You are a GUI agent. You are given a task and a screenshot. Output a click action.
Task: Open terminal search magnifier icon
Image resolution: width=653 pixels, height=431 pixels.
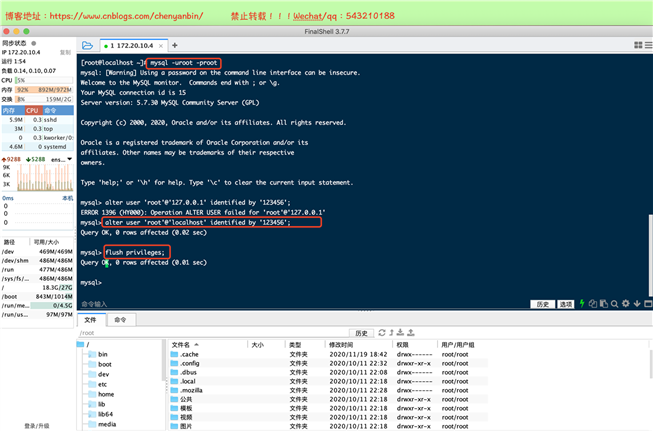614,304
